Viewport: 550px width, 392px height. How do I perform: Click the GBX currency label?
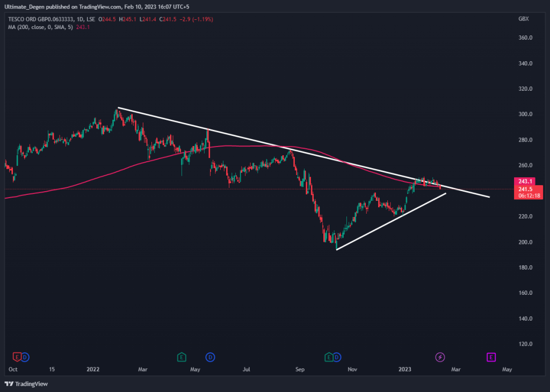pos(523,19)
